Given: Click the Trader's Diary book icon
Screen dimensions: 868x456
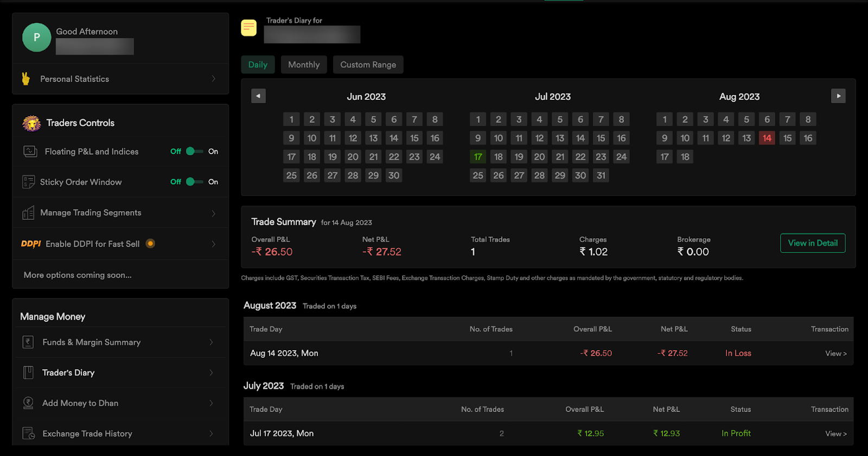Looking at the screenshot, I should [28, 372].
